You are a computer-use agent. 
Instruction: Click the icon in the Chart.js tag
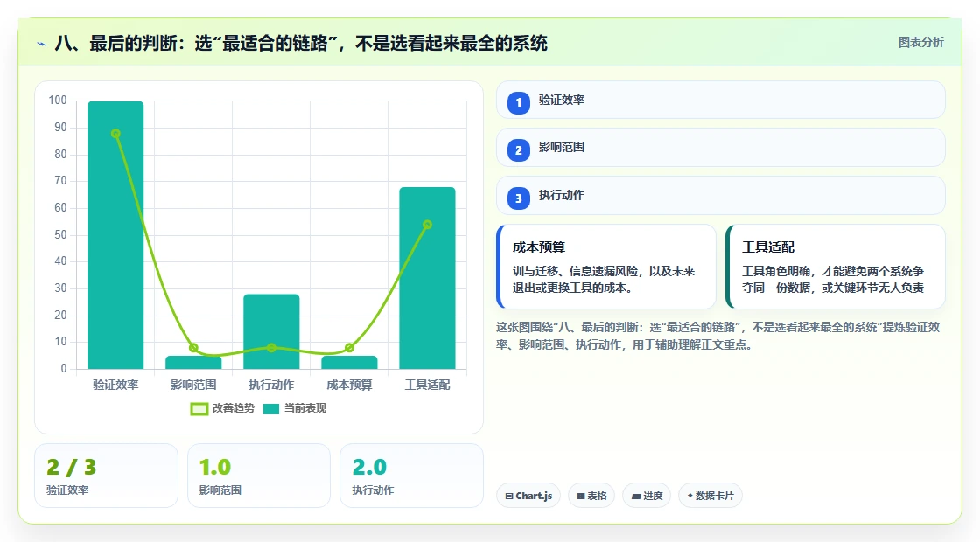coord(509,496)
